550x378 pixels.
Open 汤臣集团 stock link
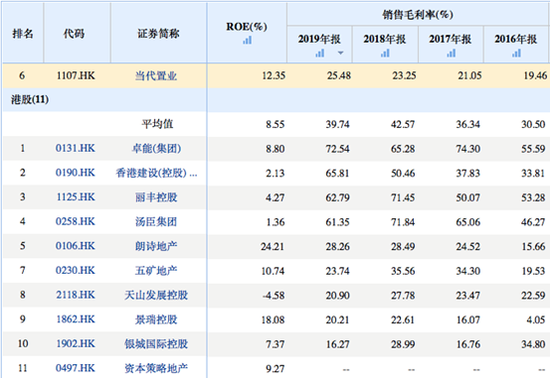[156, 222]
